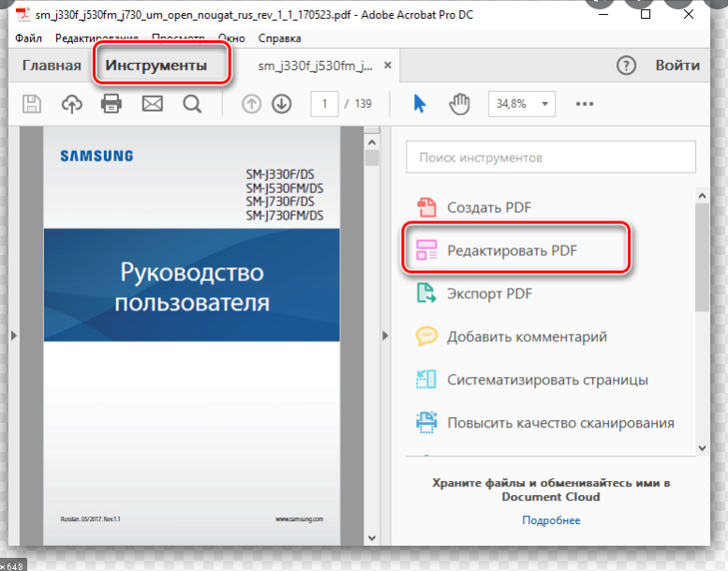Open the Редактирование menu

coord(97,38)
